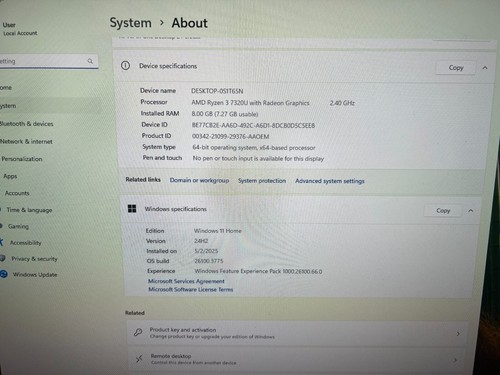
Task: Open Accounts settings page
Action: pos(17,193)
